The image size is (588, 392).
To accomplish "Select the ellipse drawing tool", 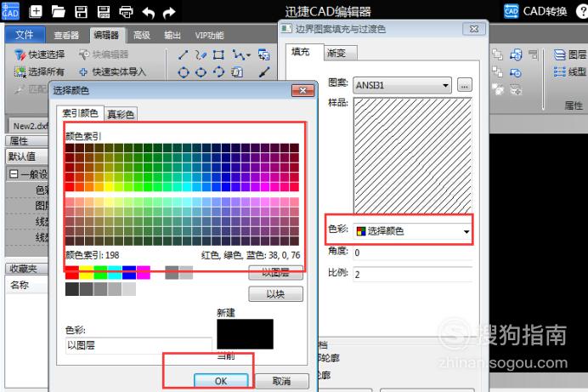I will point(201,71).
